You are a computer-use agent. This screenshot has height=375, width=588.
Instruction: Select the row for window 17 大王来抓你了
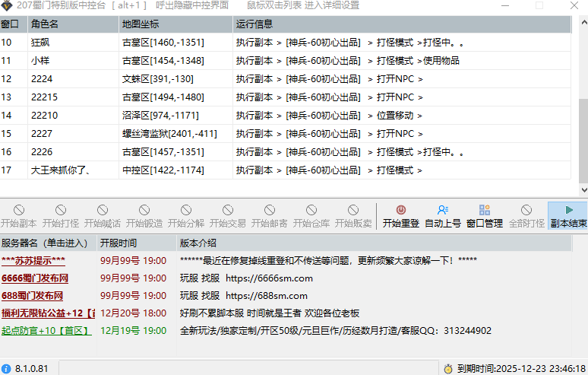click(61, 170)
